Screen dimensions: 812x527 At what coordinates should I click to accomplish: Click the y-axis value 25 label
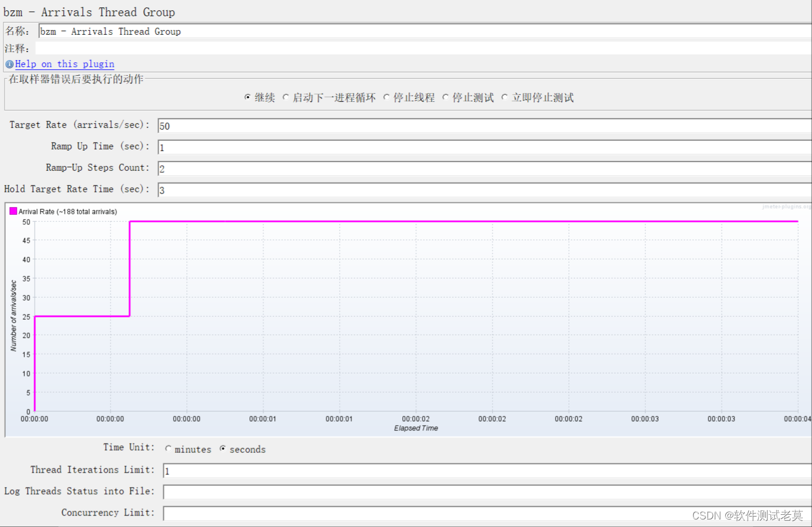coord(26,317)
